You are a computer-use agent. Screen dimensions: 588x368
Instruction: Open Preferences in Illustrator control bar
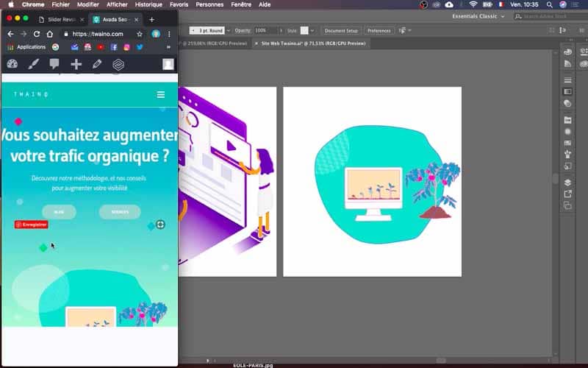pyautogui.click(x=379, y=30)
